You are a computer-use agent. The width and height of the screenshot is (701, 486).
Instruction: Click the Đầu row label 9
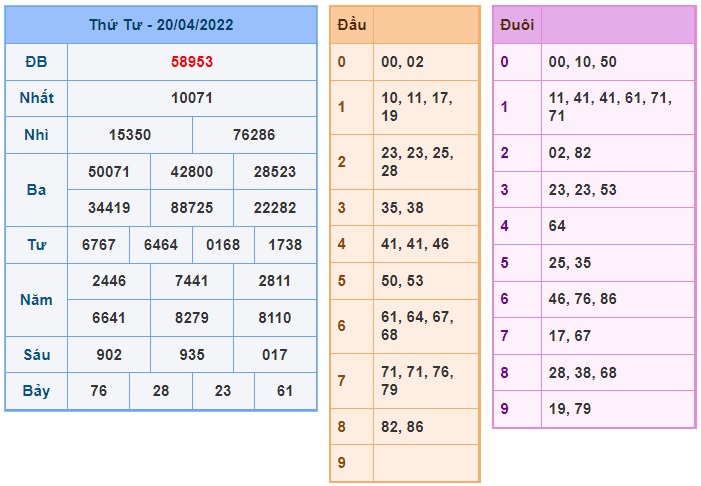coord(342,463)
